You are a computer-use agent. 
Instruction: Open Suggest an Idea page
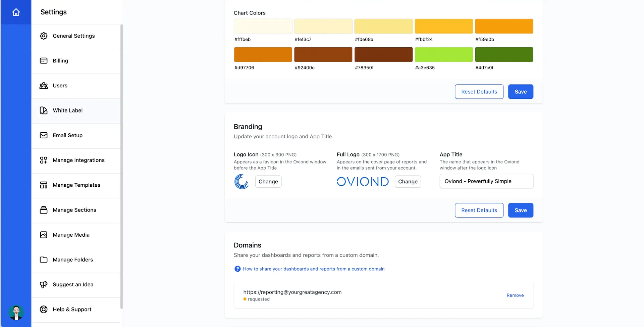pos(76,284)
